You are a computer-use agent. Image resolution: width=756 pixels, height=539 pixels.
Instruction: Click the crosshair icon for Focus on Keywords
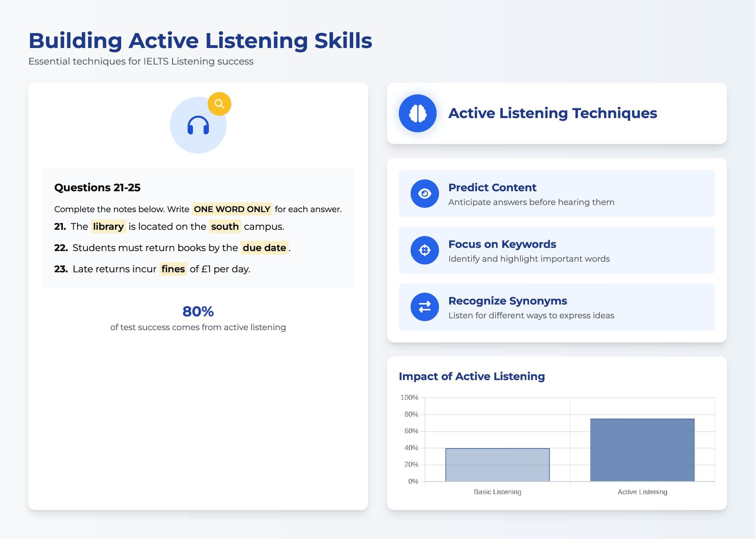click(424, 250)
